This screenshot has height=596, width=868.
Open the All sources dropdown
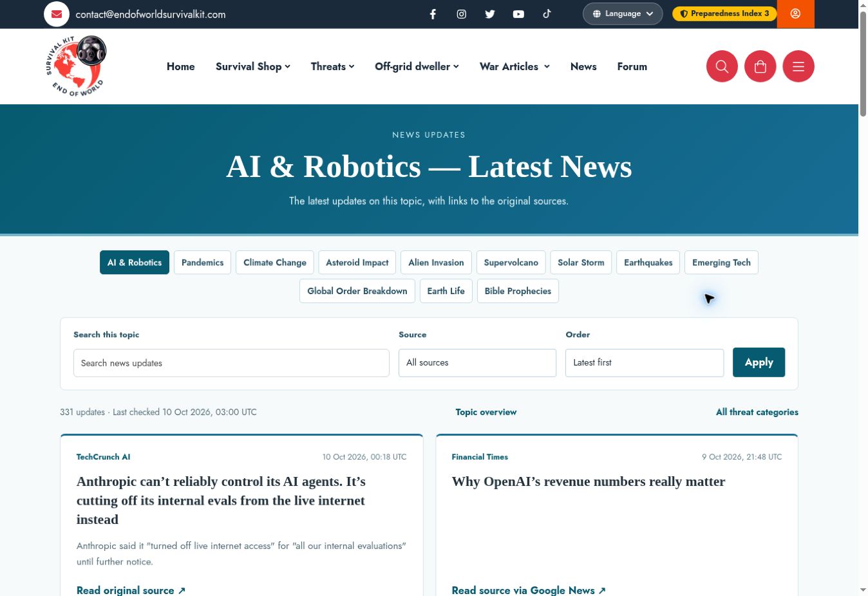point(477,363)
